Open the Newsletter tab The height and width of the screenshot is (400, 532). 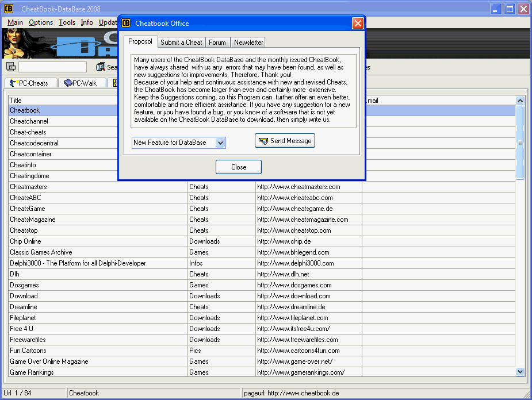[x=248, y=43]
